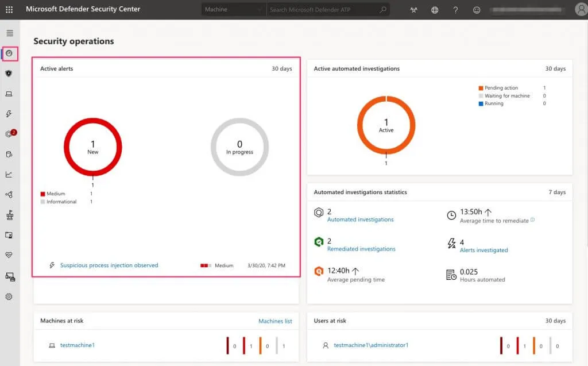The height and width of the screenshot is (366, 588).
Task: Open the Reports chart icon in sidebar
Action: [x=9, y=175]
